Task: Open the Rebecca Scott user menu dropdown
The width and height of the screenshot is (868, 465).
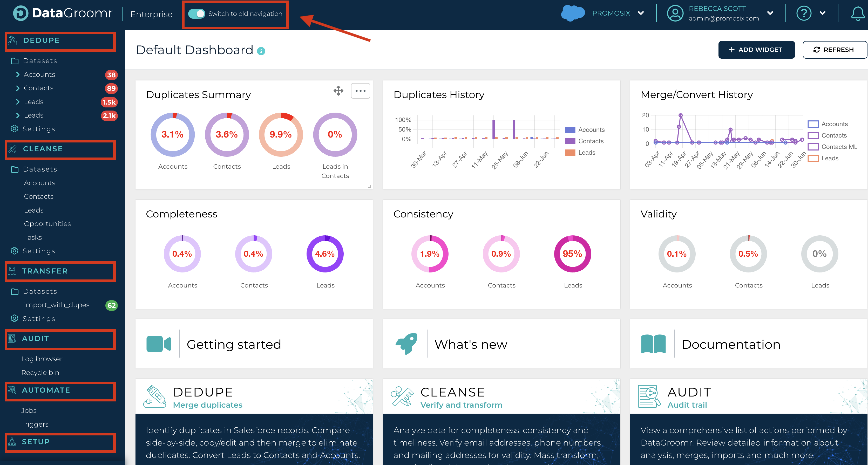Action: [x=770, y=13]
